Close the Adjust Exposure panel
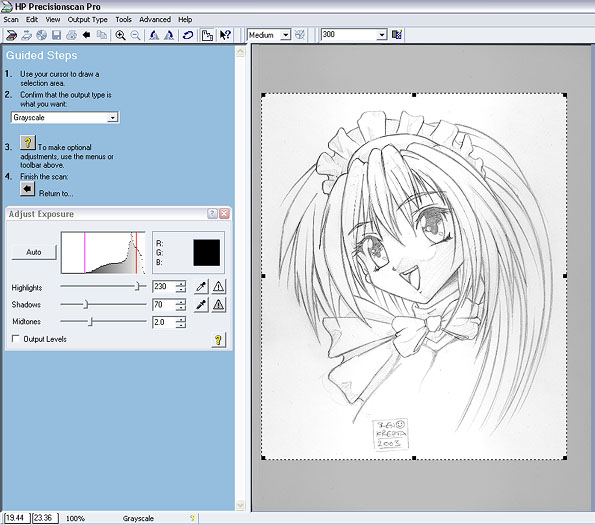 click(225, 214)
